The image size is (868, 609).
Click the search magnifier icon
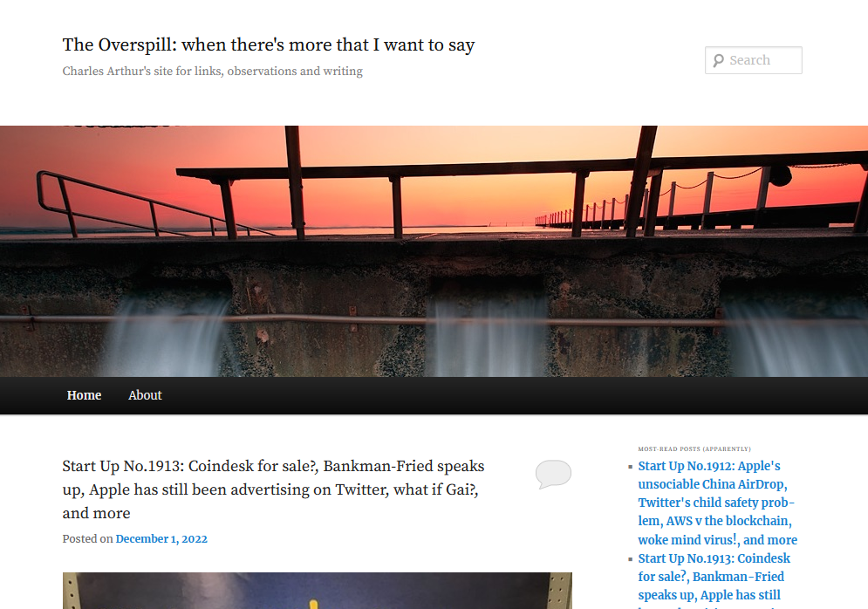pyautogui.click(x=718, y=60)
